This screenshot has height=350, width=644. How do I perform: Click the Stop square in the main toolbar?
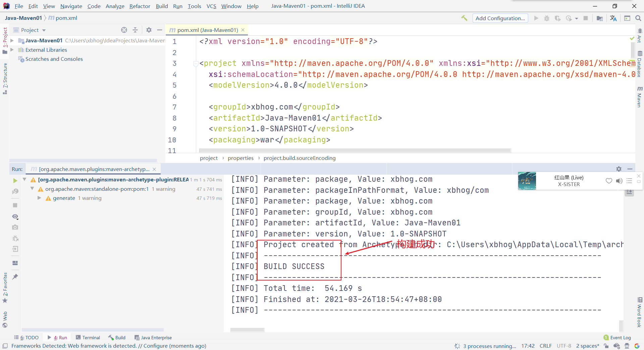pos(586,18)
